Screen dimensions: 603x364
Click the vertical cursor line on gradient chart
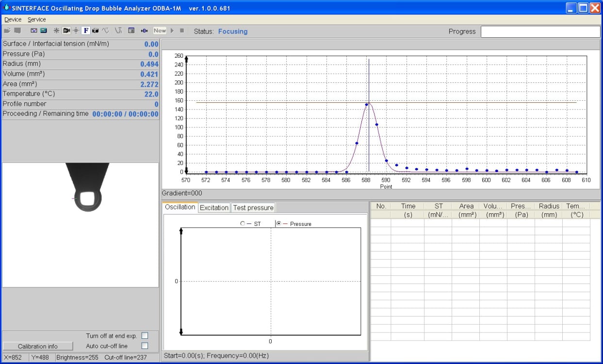pos(369,116)
